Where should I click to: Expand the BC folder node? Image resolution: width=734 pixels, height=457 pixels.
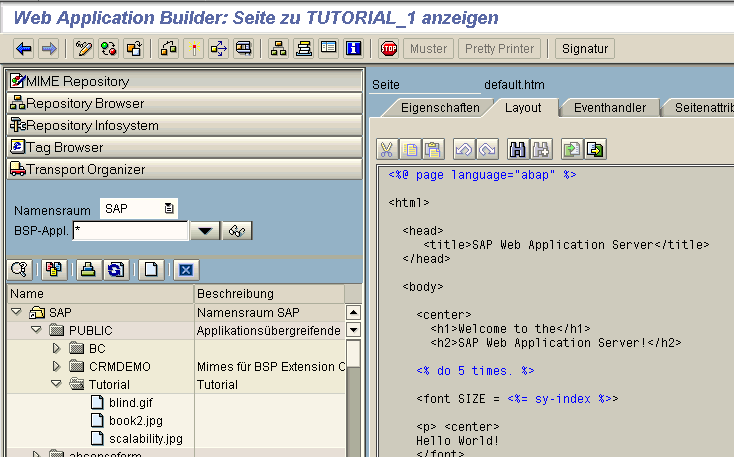[56, 348]
